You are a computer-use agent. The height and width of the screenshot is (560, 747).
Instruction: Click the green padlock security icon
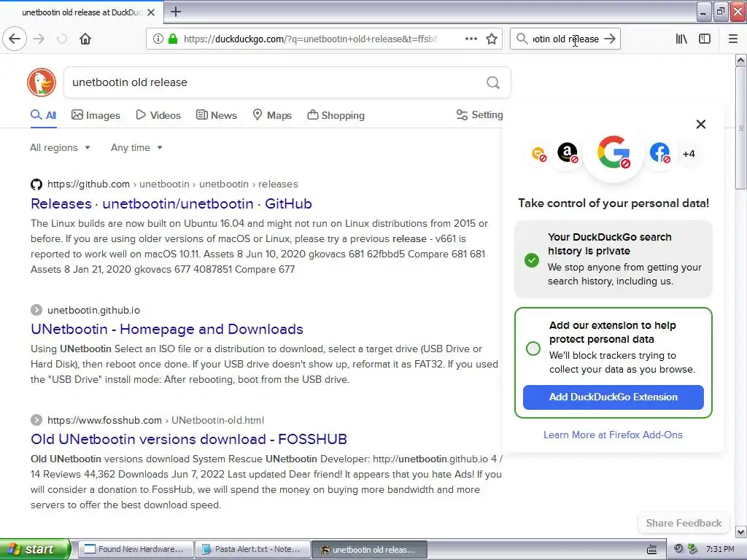pos(173,39)
